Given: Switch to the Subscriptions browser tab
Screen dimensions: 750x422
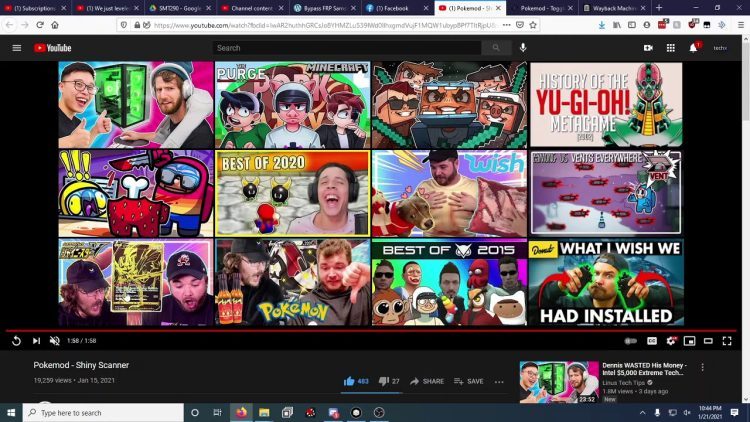Looking at the screenshot, I should pyautogui.click(x=33, y=8).
